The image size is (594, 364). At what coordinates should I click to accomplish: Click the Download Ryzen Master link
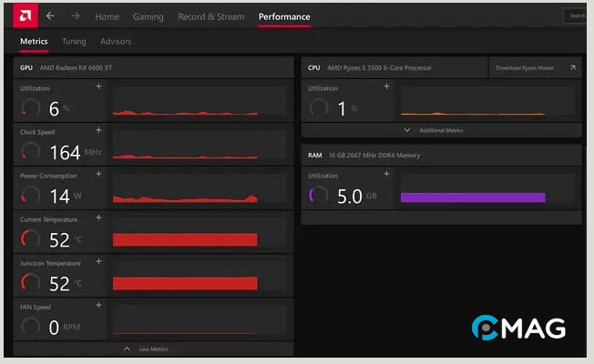coord(526,67)
